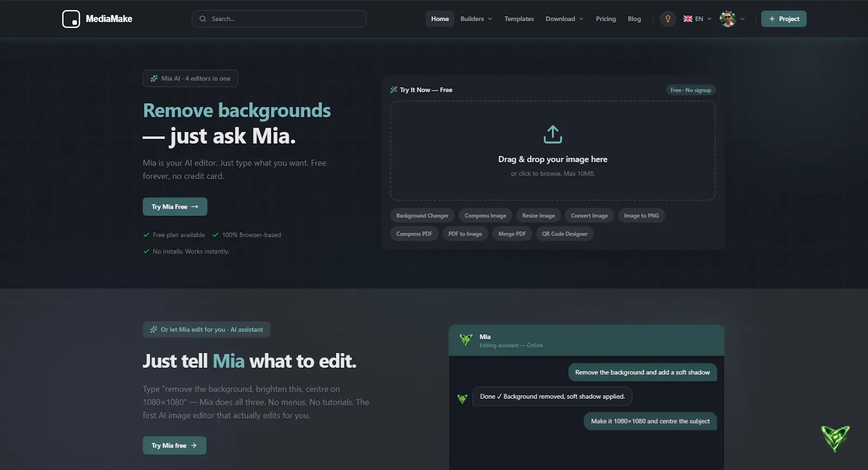Open the QR Code Designer tool
This screenshot has height=470, width=868.
(x=565, y=234)
